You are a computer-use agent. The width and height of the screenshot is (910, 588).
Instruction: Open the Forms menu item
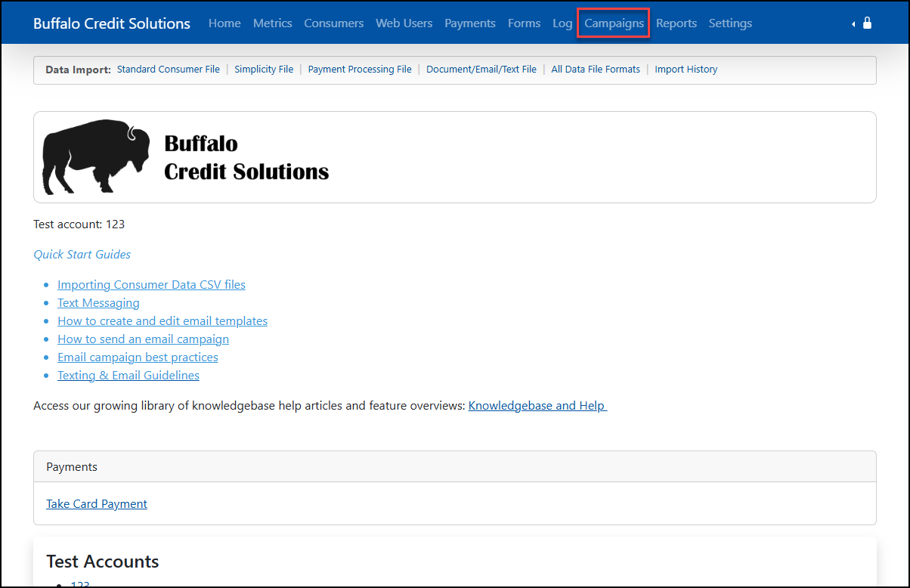525,23
